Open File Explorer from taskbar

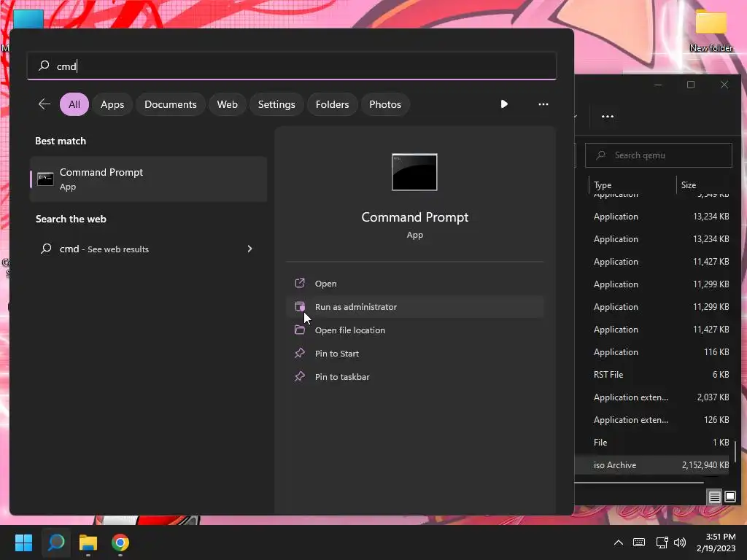coord(88,542)
